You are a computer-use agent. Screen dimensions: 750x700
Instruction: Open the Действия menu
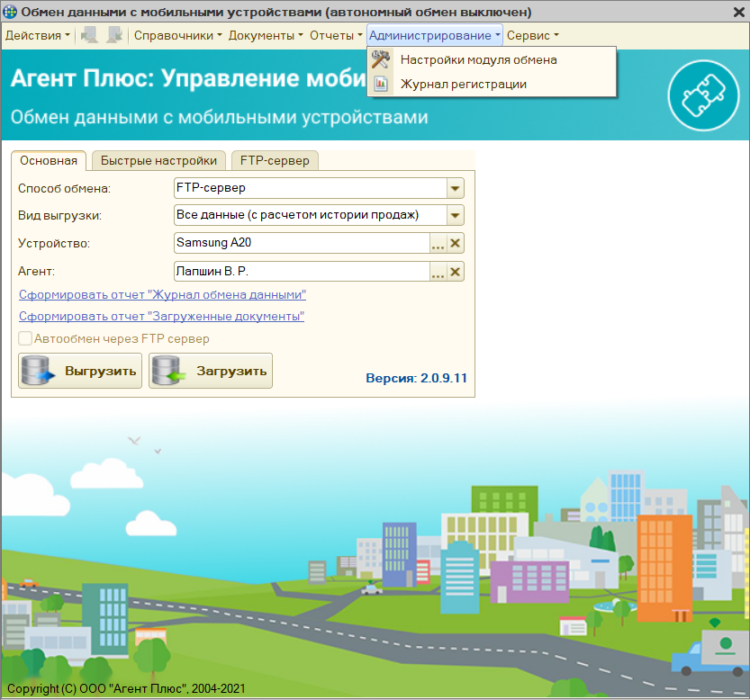click(x=37, y=35)
